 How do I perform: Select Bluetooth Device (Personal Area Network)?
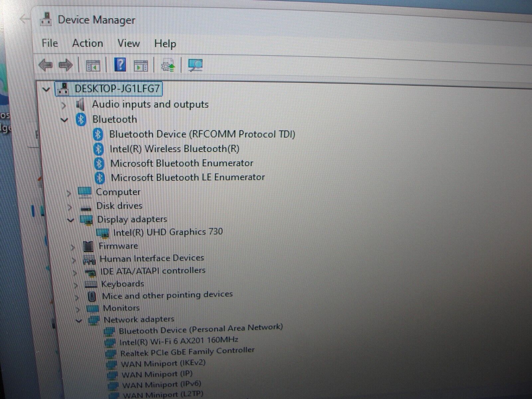click(x=201, y=329)
